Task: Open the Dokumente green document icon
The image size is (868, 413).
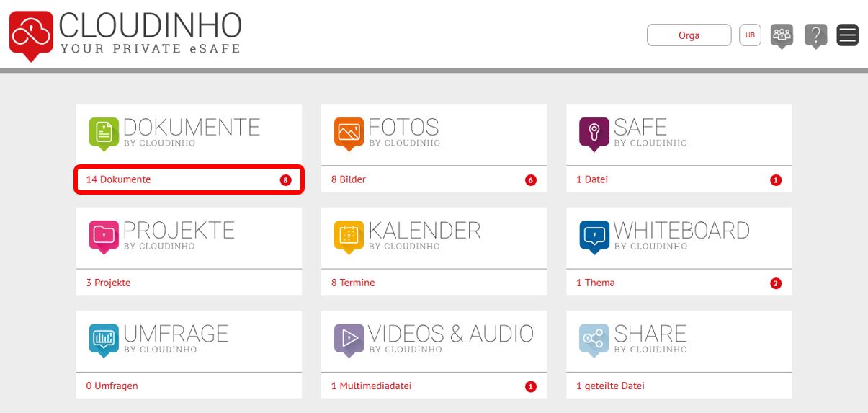Action: 104,134
